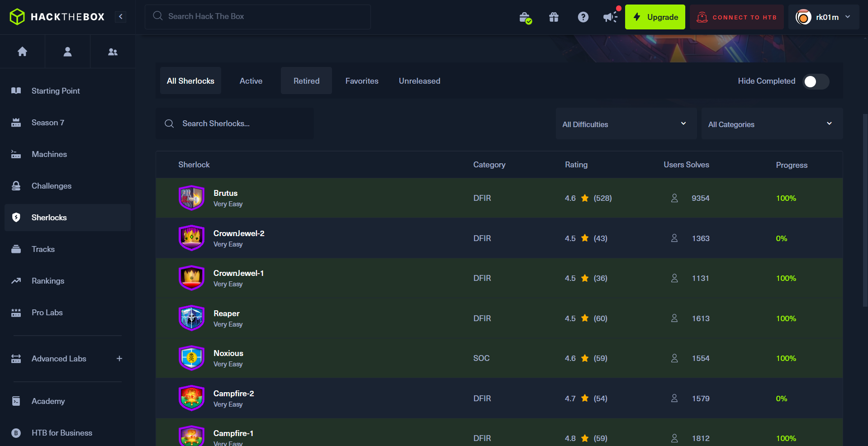Click the Rating column header
The height and width of the screenshot is (446, 868).
point(576,165)
